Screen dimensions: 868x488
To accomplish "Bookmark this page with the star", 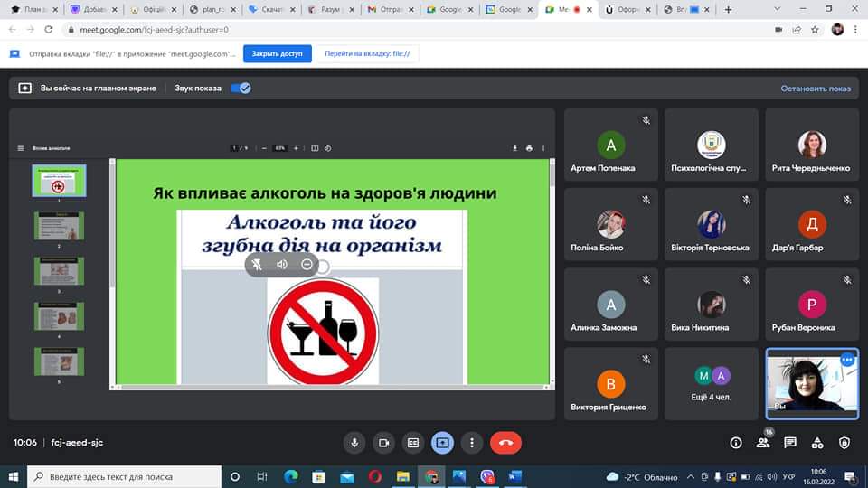I will click(815, 30).
